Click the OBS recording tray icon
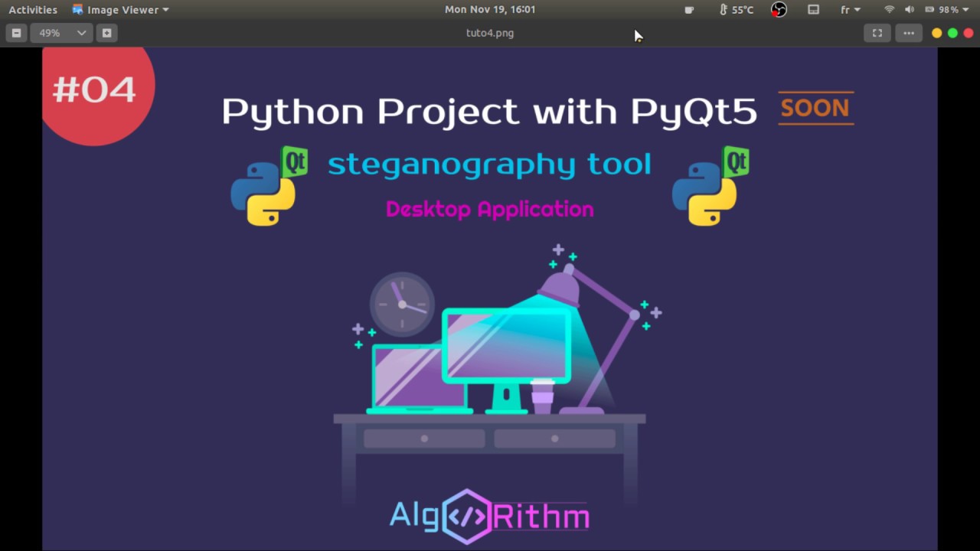980x551 pixels. 779,10
